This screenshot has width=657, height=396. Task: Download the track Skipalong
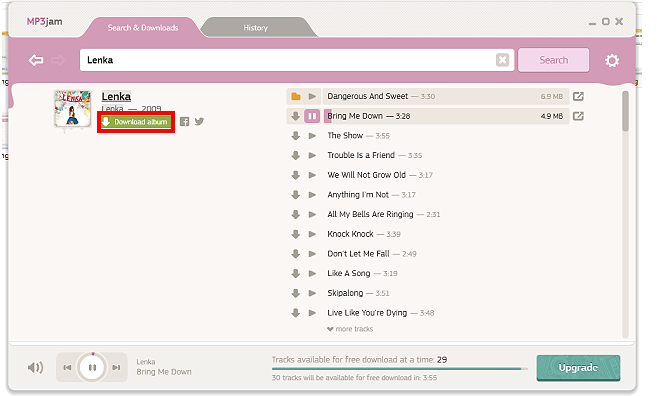click(x=296, y=293)
